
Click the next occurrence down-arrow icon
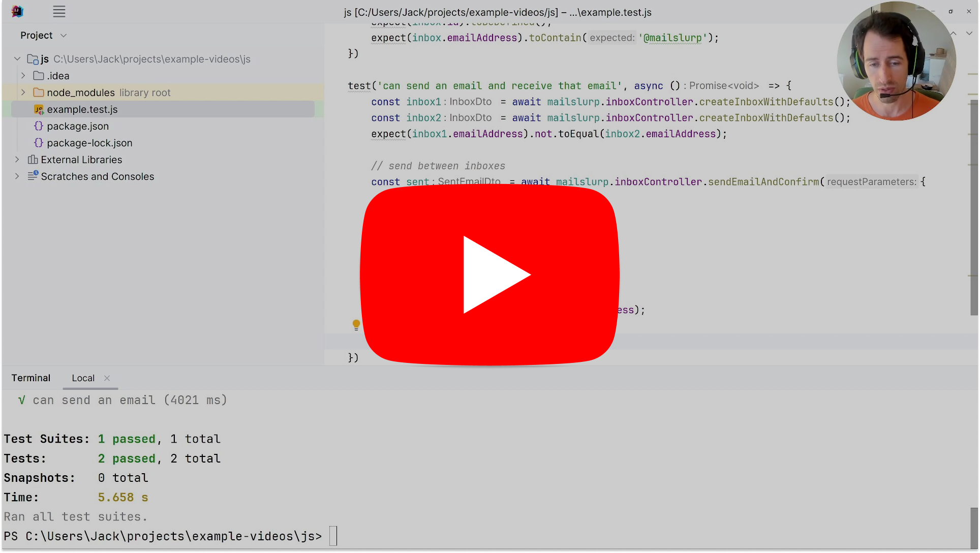coord(970,33)
